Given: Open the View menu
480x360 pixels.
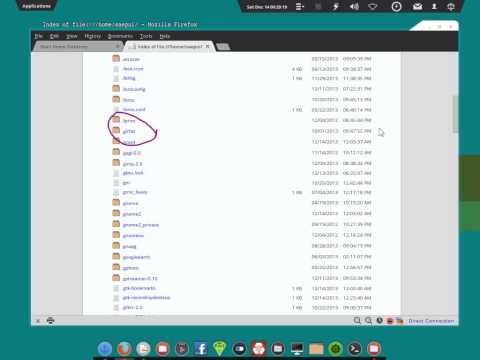Looking at the screenshot, I should pos(72,36).
